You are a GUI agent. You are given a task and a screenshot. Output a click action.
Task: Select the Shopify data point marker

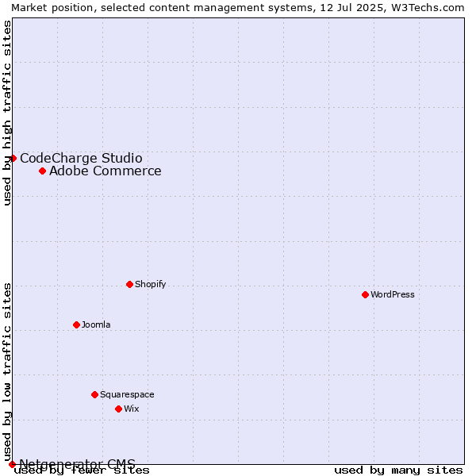129,285
